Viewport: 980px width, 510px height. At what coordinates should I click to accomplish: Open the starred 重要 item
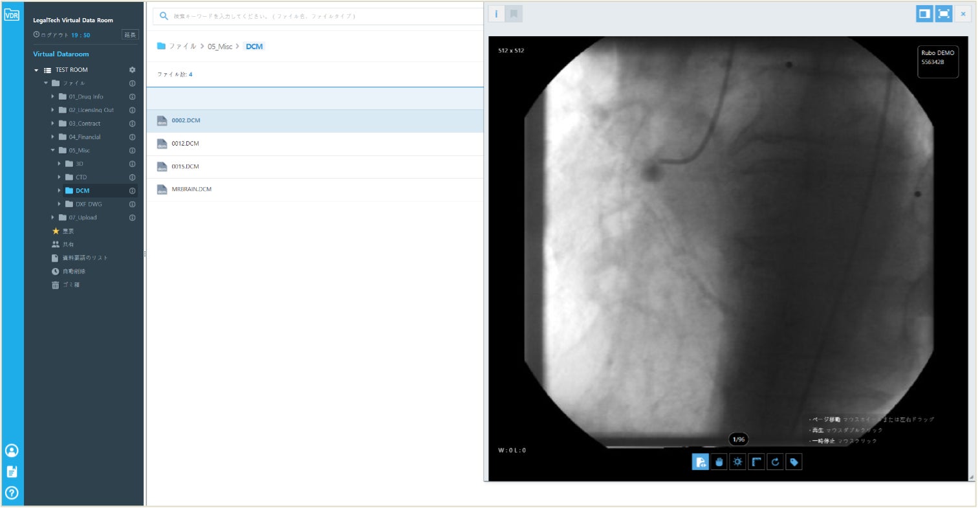pyautogui.click(x=63, y=231)
